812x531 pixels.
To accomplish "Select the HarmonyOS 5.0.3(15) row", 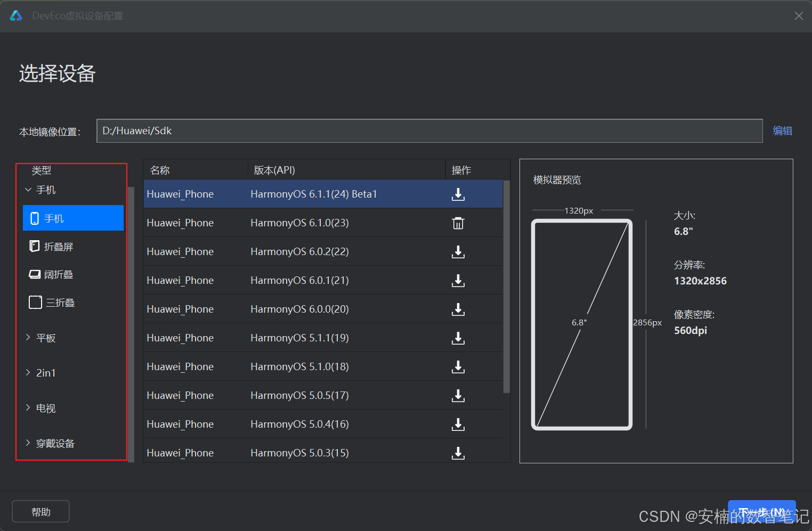I will [x=323, y=452].
